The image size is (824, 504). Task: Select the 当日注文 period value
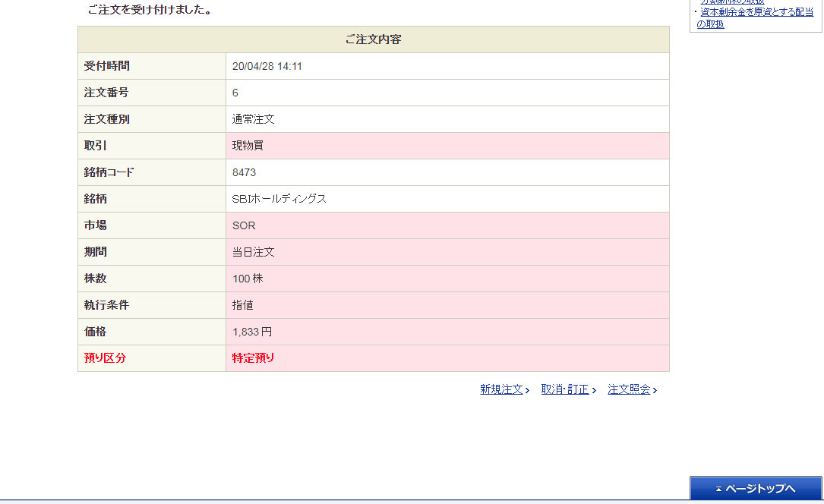tap(254, 252)
